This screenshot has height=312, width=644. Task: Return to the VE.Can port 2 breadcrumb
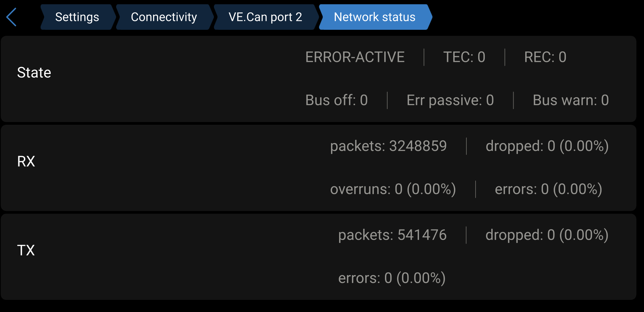[x=265, y=17]
